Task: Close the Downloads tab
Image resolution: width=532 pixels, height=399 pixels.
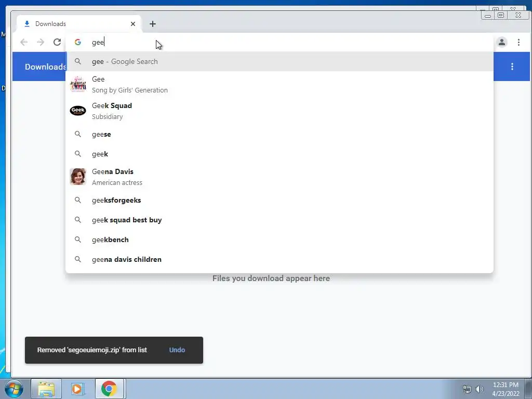Action: [133, 24]
